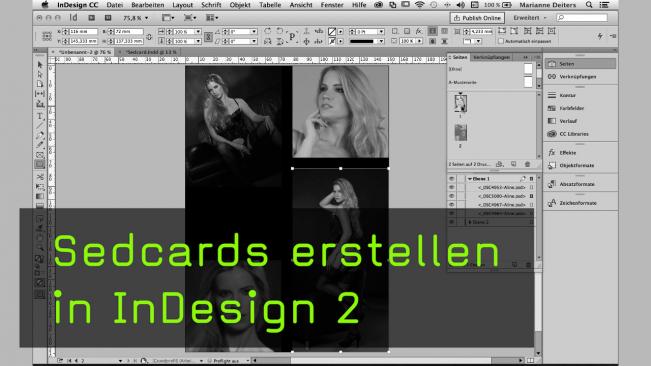Open the Bearbeiten menu
Image resolution: width=651 pixels, height=366 pixels.
pyautogui.click(x=147, y=5)
